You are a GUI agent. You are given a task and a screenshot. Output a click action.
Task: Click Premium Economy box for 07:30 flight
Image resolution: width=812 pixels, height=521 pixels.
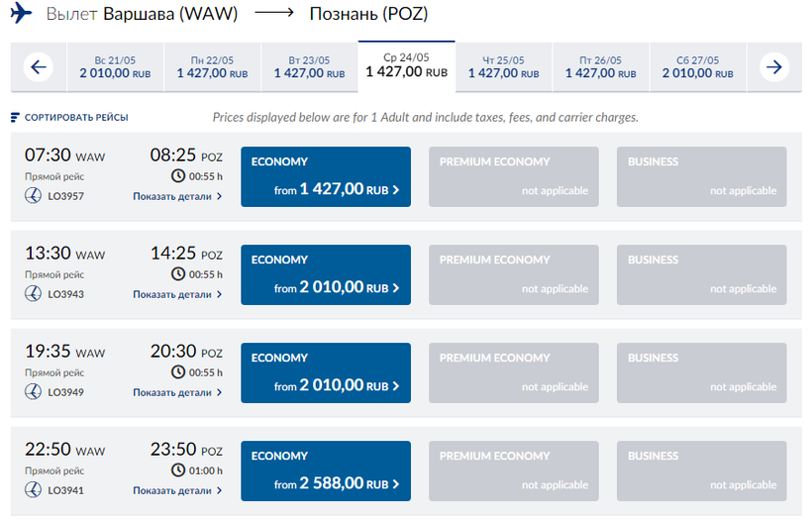[514, 176]
